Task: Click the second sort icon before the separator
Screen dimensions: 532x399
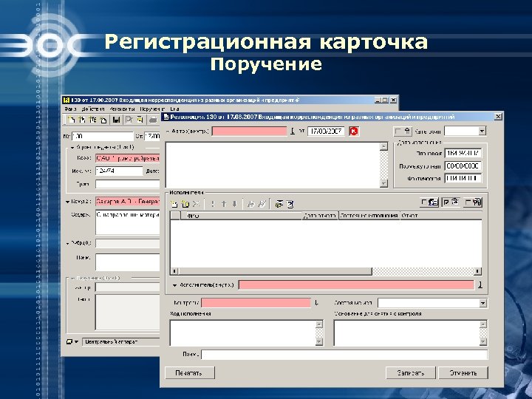Action: [262, 204]
